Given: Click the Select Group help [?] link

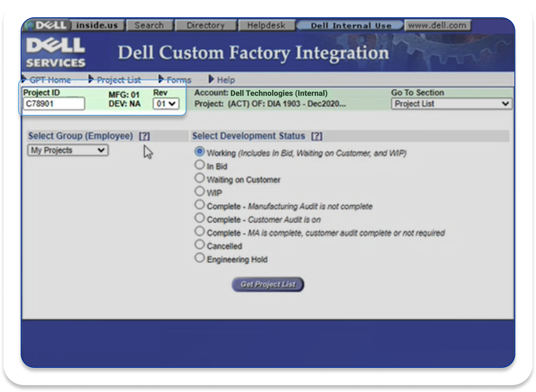Looking at the screenshot, I should click(x=144, y=136).
